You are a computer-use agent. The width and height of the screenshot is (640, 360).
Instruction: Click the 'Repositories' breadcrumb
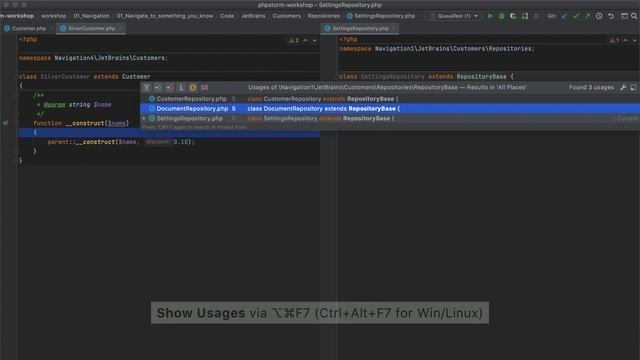pos(324,16)
